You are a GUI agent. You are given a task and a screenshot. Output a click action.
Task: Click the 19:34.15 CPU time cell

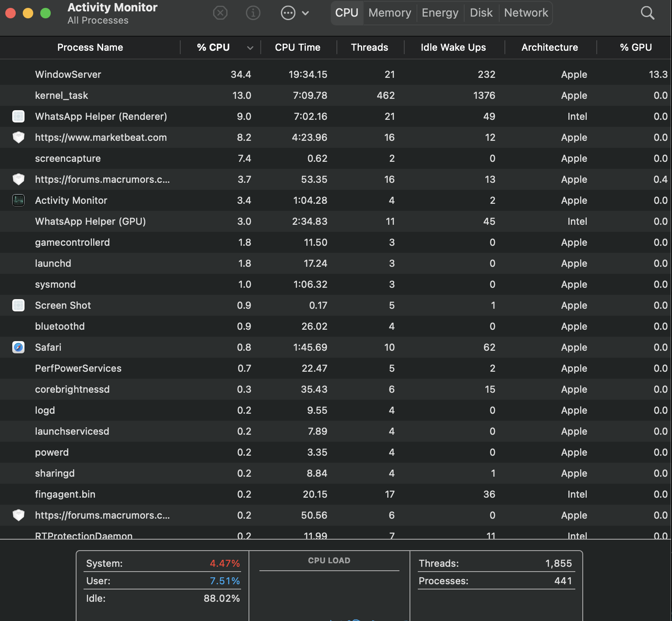pyautogui.click(x=308, y=74)
